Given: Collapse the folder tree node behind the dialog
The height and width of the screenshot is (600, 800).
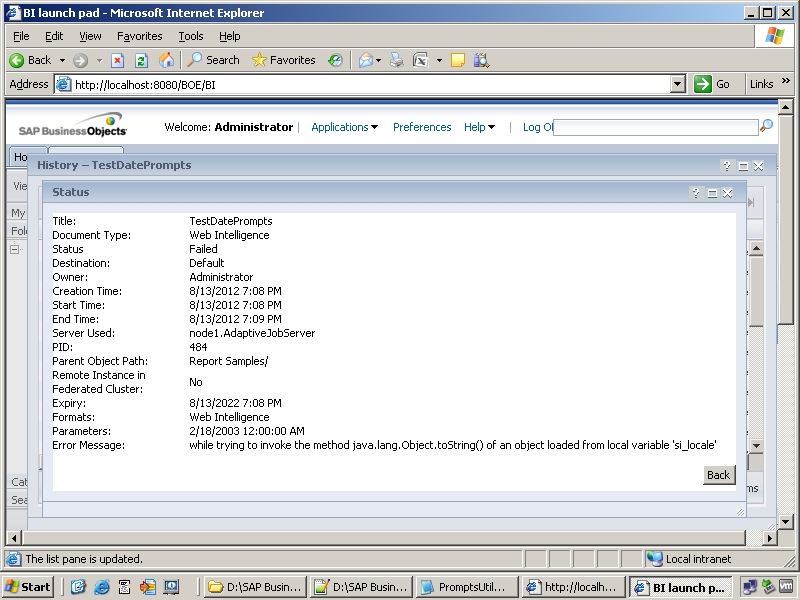Looking at the screenshot, I should point(15,249).
